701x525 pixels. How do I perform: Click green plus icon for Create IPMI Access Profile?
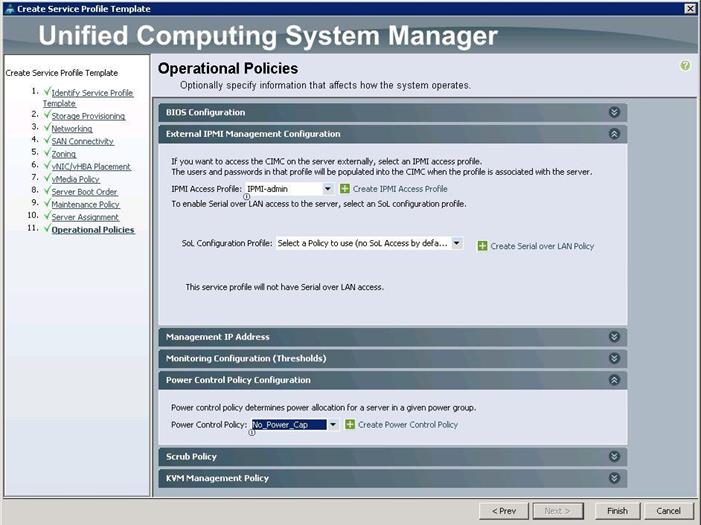345,189
